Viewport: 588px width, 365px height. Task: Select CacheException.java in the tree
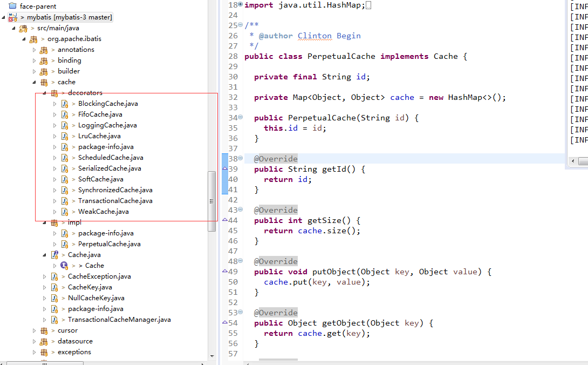click(x=99, y=277)
